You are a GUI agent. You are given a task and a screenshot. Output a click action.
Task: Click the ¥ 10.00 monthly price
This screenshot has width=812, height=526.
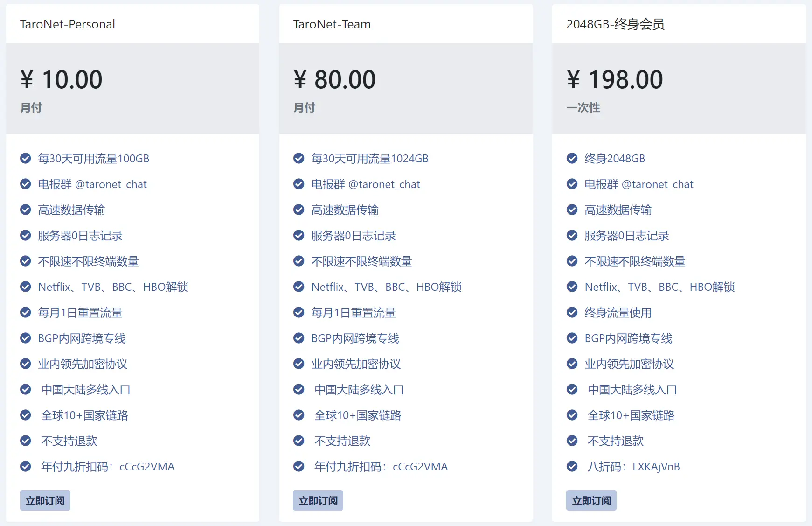(x=62, y=79)
